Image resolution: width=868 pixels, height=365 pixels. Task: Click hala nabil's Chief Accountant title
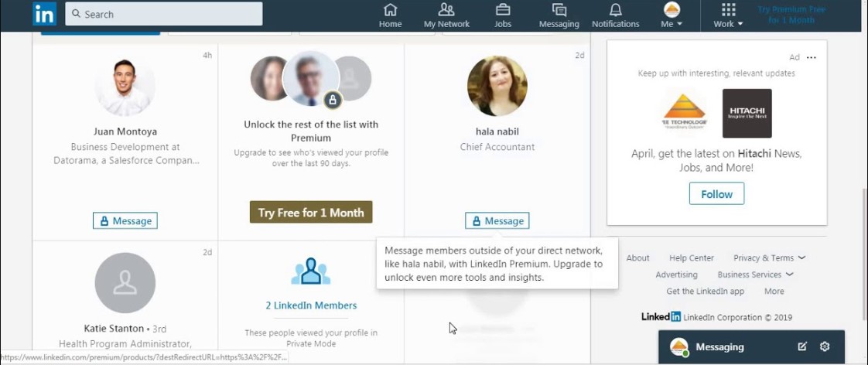pos(497,147)
